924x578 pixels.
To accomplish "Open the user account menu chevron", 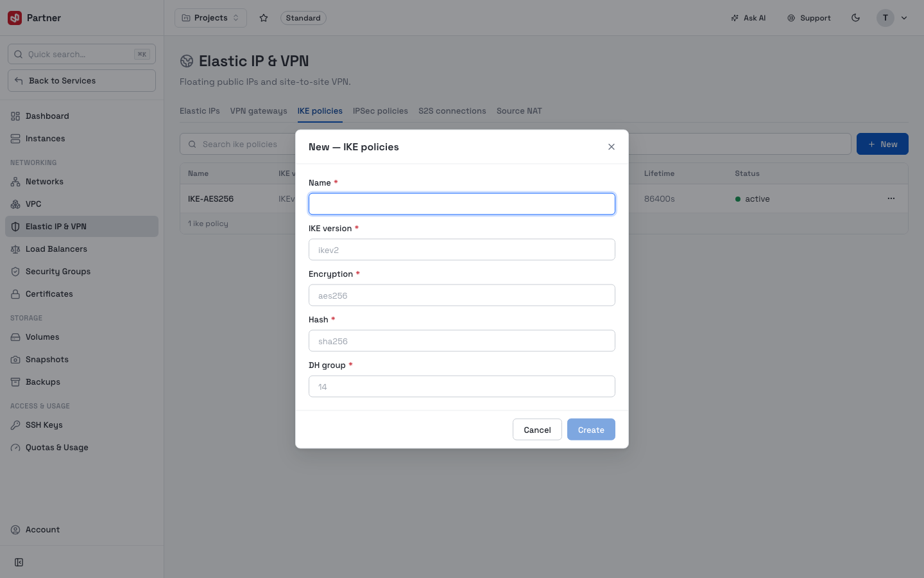I will 904,18.
